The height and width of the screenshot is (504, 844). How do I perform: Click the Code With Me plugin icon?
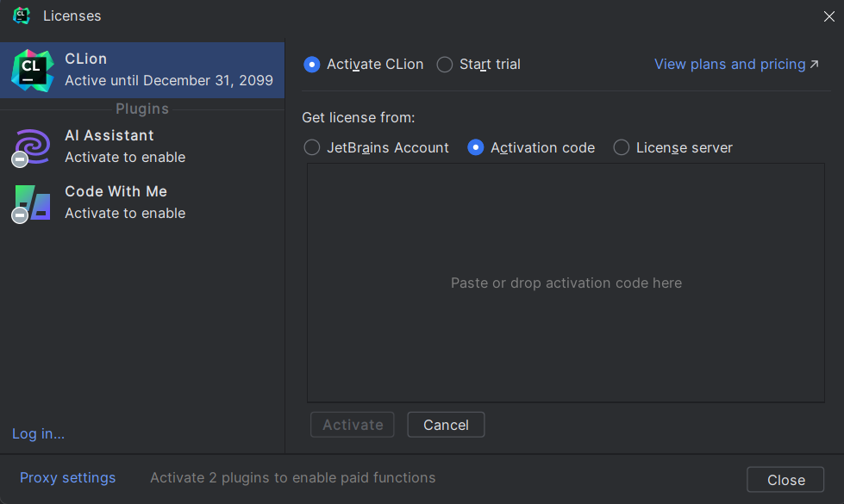click(33, 202)
